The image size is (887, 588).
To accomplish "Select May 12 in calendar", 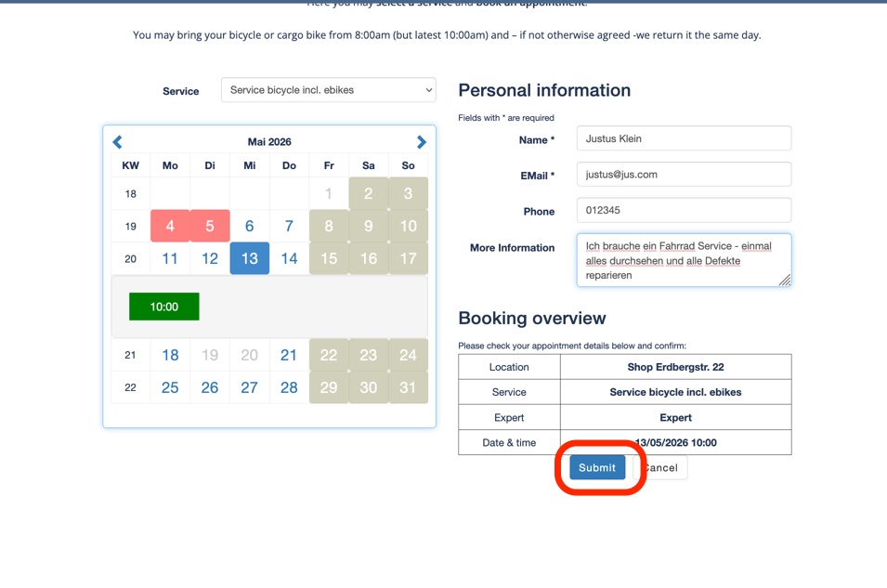I will coord(210,258).
